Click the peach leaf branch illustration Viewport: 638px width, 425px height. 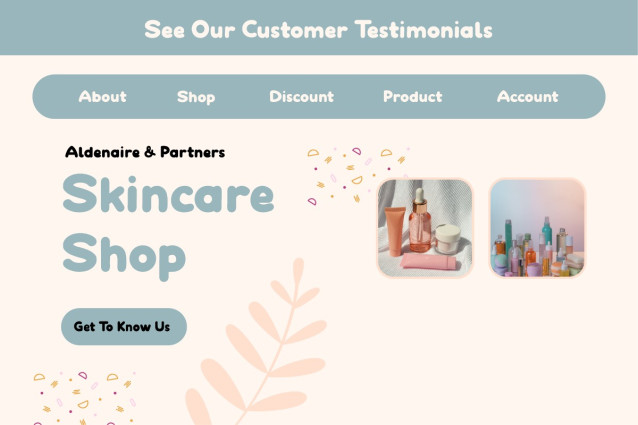tap(256, 342)
